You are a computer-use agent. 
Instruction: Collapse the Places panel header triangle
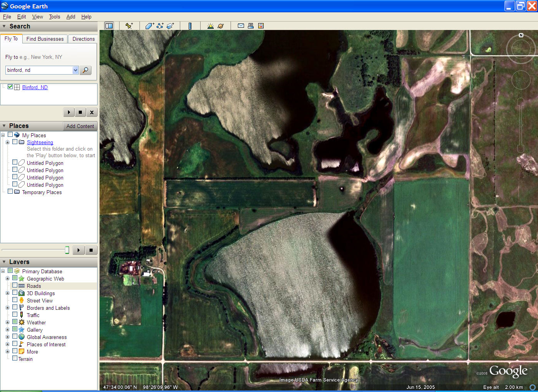pyautogui.click(x=4, y=126)
